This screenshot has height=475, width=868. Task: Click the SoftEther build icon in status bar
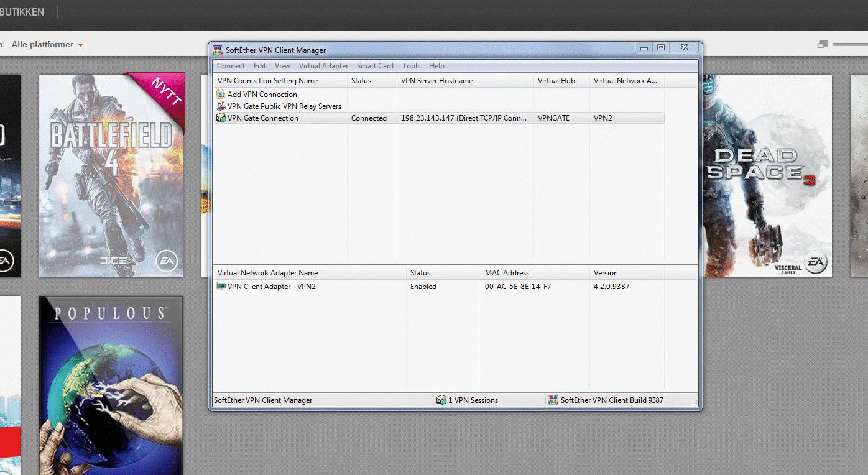(x=553, y=400)
